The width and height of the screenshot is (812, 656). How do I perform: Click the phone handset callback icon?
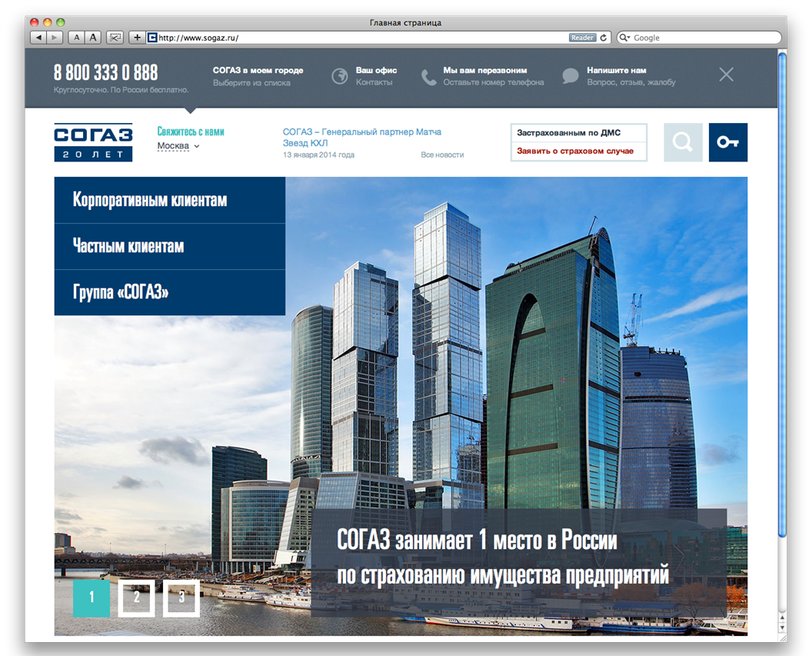pos(429,77)
